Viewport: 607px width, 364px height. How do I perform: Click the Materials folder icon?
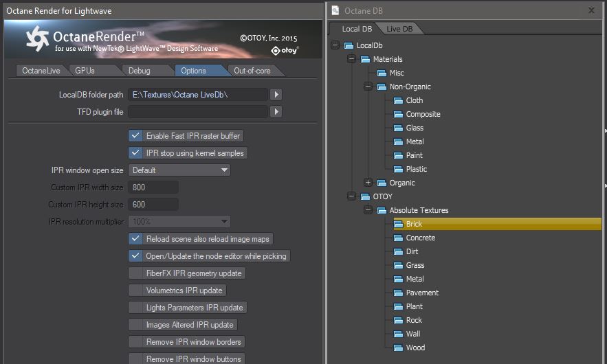point(365,59)
